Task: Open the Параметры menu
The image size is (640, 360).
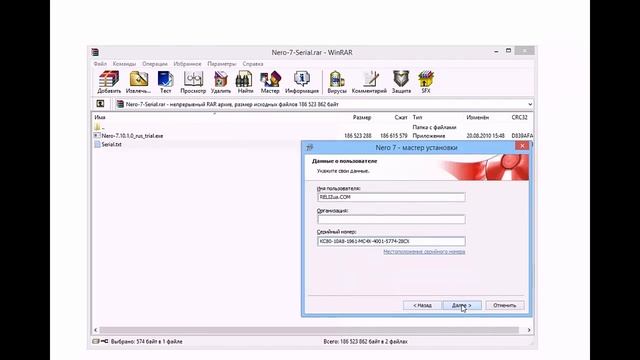Action: (222, 64)
